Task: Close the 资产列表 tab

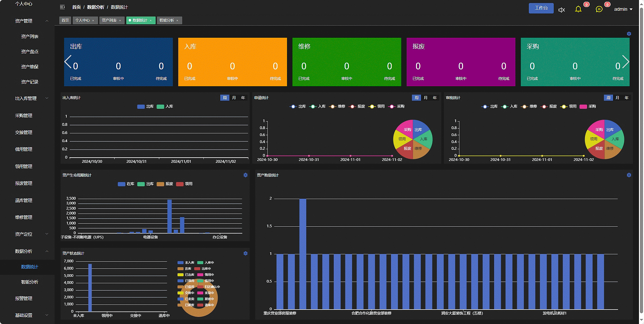Action: [x=120, y=21]
